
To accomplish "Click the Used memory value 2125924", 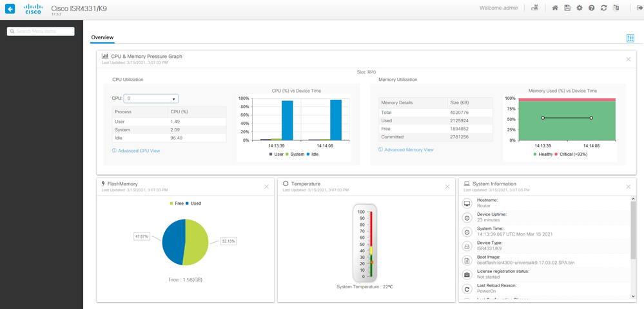I will 459,120.
